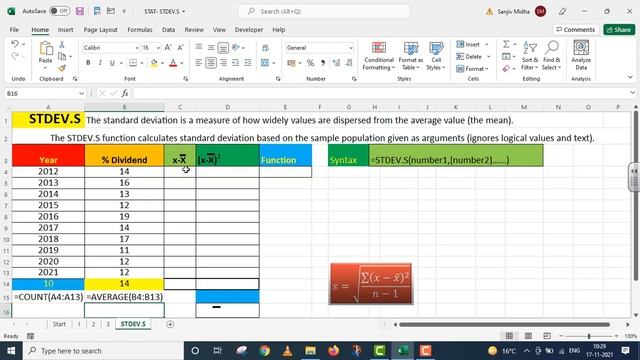Click the Format Painter brush icon

tap(62, 68)
